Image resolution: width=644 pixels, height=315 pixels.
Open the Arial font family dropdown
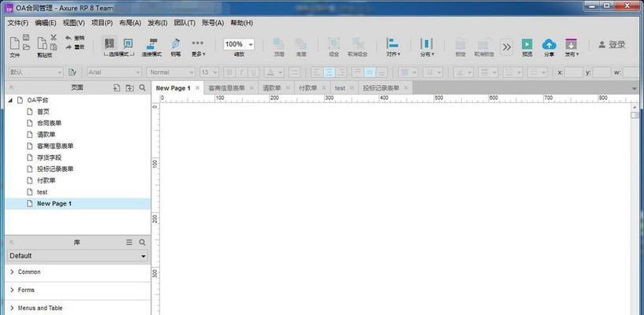click(114, 72)
